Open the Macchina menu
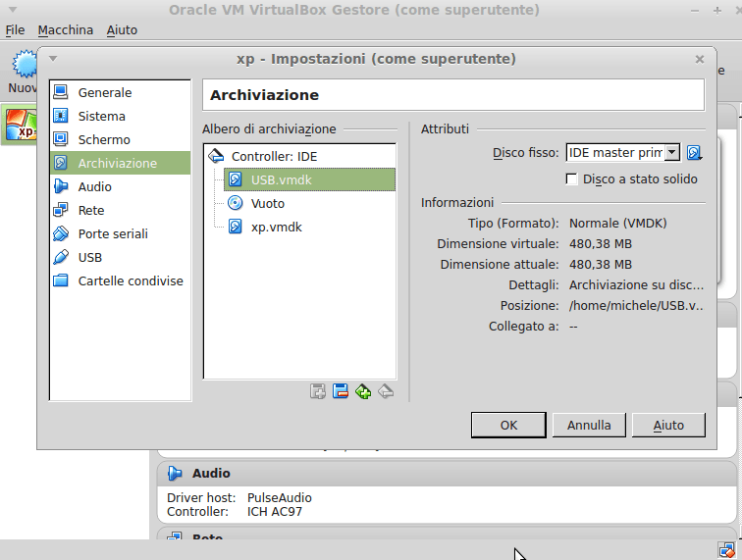 pos(66,30)
